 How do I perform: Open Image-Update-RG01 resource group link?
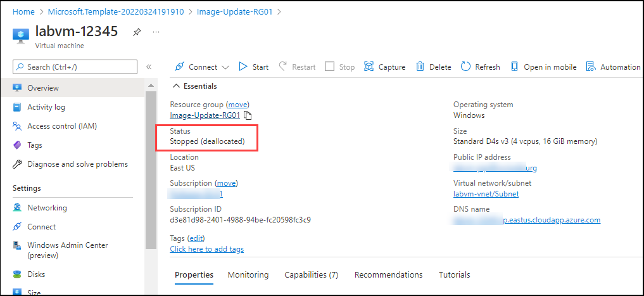coord(205,115)
